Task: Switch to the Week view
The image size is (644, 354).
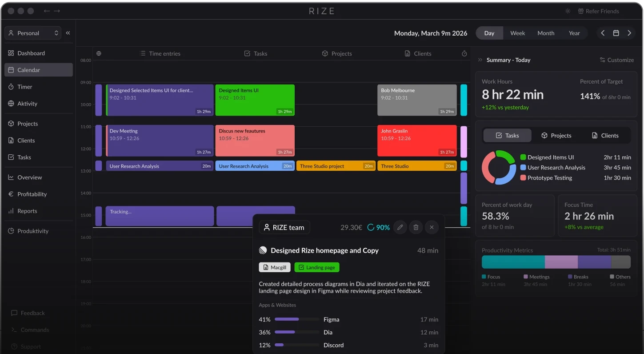Action: pos(517,33)
